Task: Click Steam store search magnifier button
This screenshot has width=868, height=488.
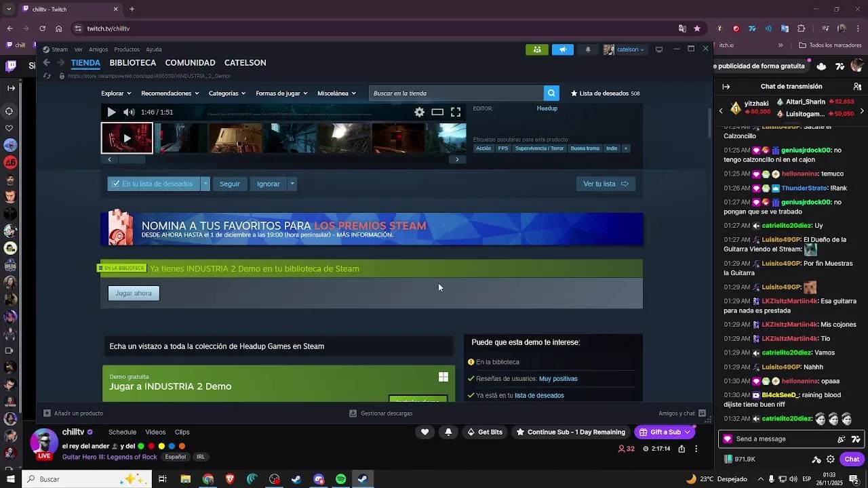Action: (551, 94)
